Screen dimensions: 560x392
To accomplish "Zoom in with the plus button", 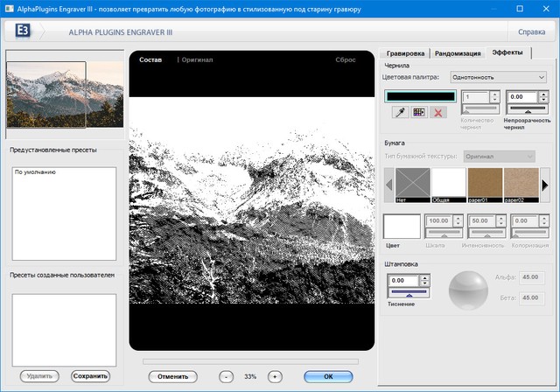I will [275, 376].
